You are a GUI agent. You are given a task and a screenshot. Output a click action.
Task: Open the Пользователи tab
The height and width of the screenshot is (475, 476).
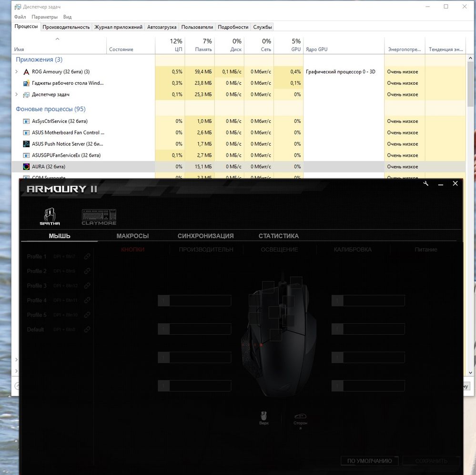click(197, 27)
